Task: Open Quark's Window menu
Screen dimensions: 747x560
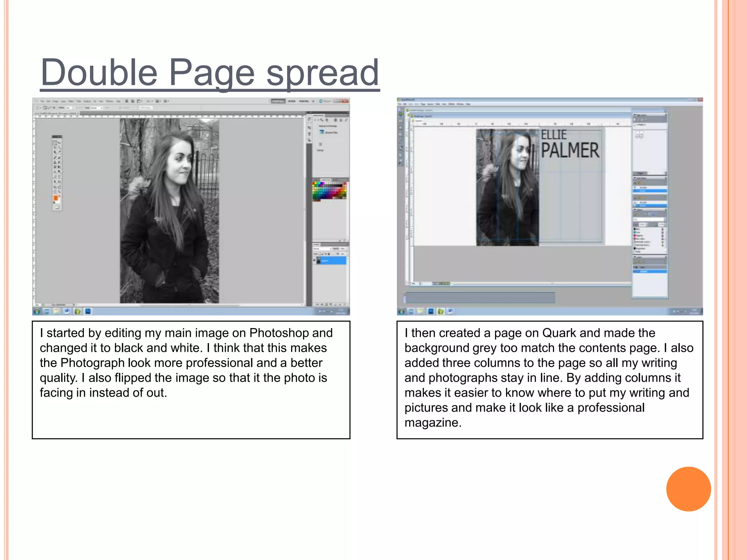Action: pyautogui.click(x=460, y=104)
